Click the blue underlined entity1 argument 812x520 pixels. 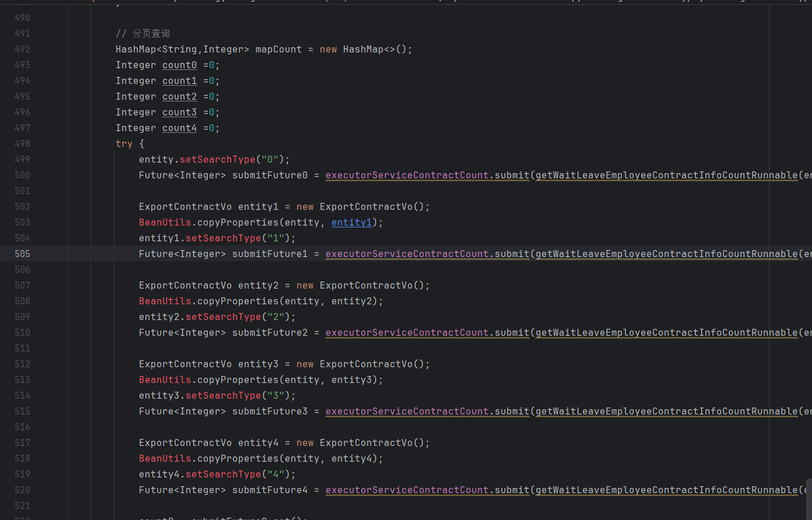pos(351,222)
